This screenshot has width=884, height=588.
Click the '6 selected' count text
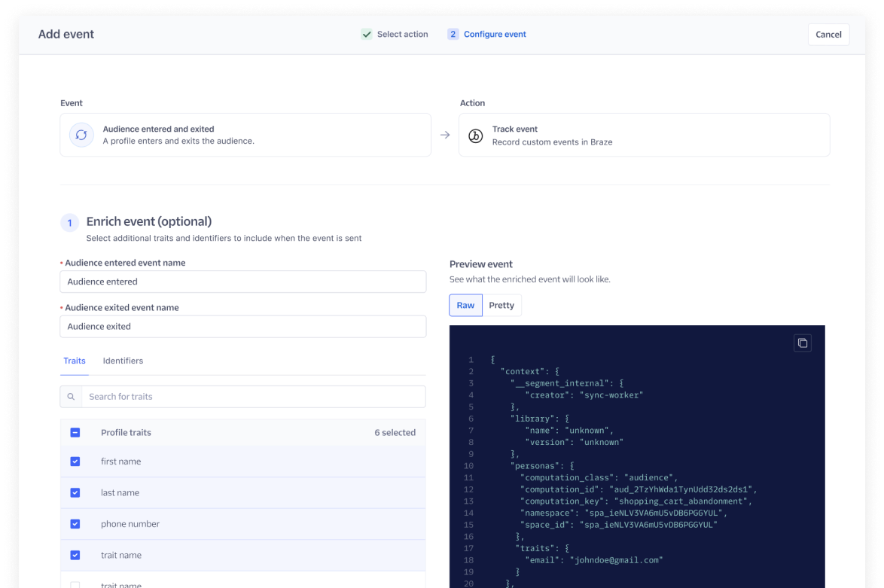[x=395, y=432]
